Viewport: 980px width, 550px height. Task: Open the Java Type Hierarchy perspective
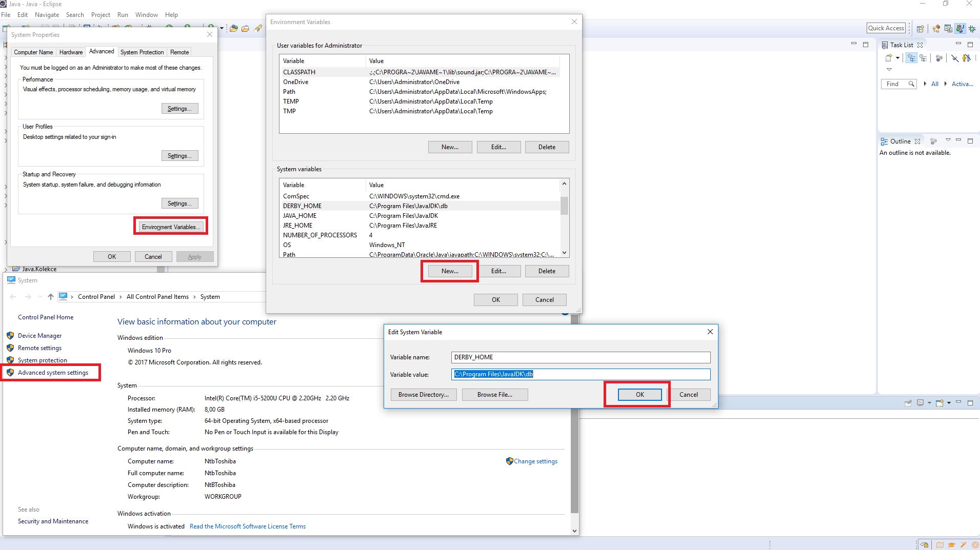point(936,29)
